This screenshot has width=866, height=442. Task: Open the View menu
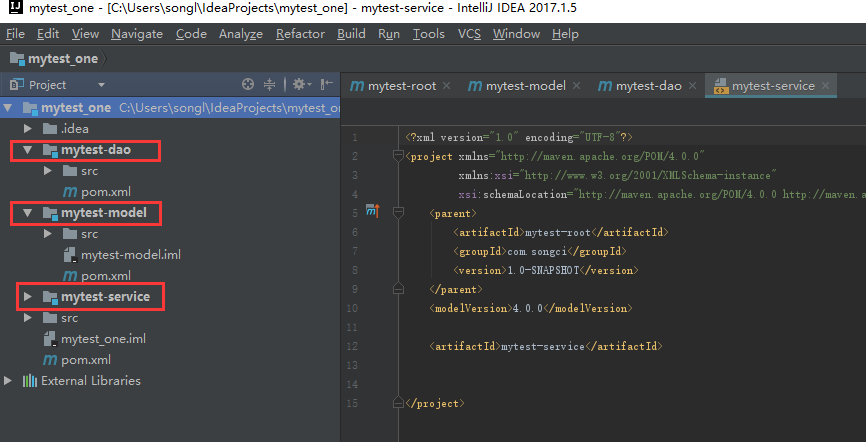(x=86, y=34)
